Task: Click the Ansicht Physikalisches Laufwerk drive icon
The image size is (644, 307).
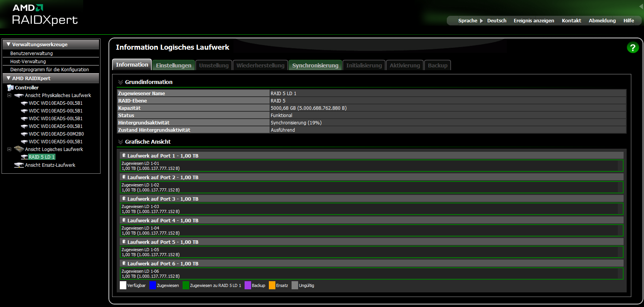Action: tap(19, 96)
